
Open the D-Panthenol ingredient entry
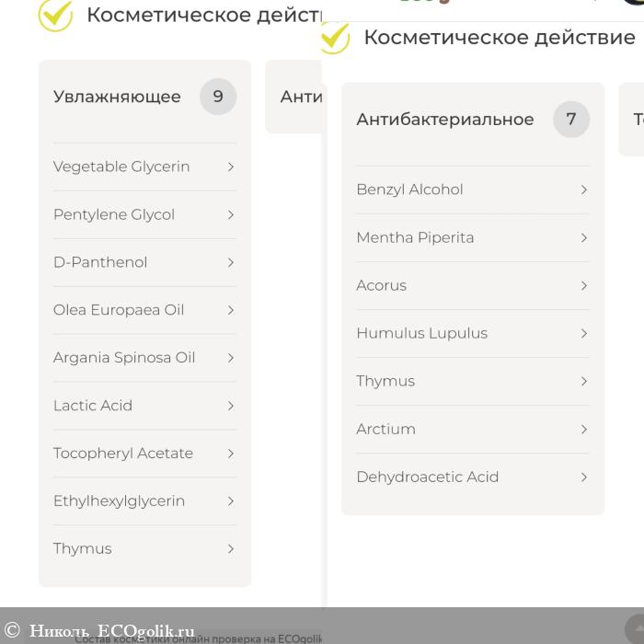100,262
